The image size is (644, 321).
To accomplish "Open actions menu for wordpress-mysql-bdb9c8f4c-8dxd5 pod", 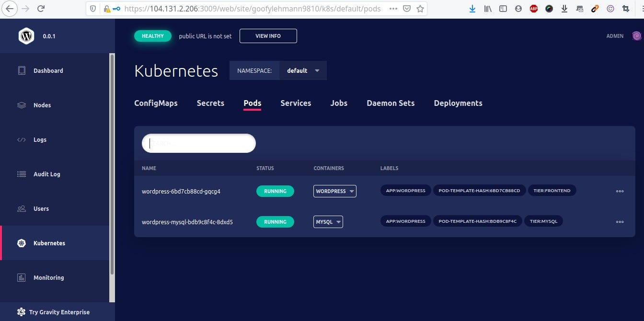I will coord(620,222).
